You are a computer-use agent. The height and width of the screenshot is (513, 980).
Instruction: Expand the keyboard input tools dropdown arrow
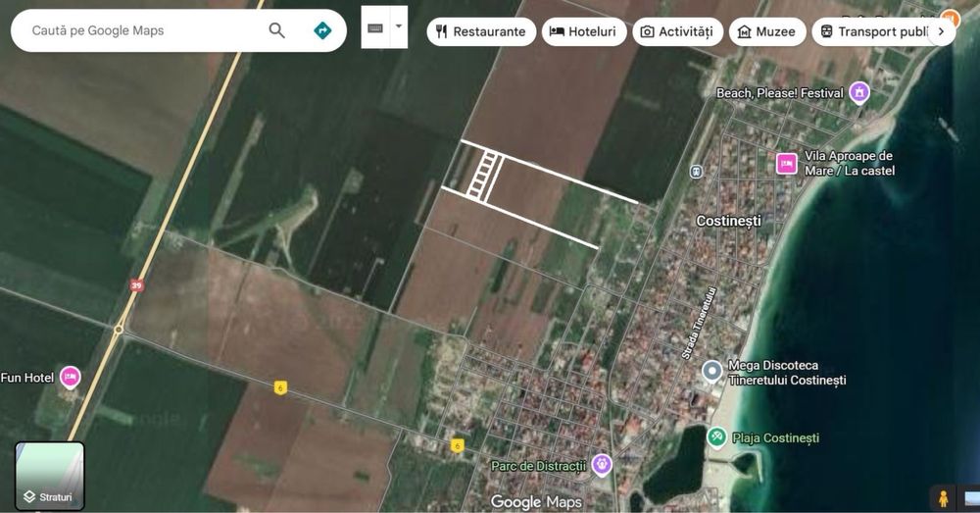pyautogui.click(x=399, y=26)
